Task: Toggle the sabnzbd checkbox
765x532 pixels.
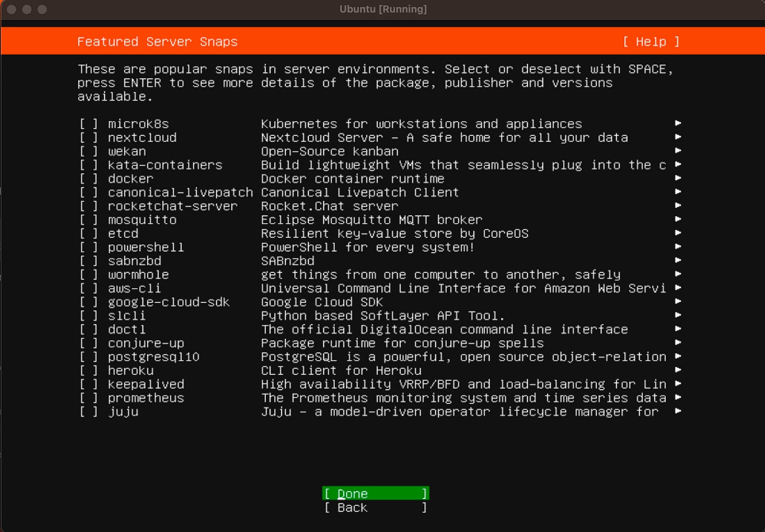Action: coord(89,260)
